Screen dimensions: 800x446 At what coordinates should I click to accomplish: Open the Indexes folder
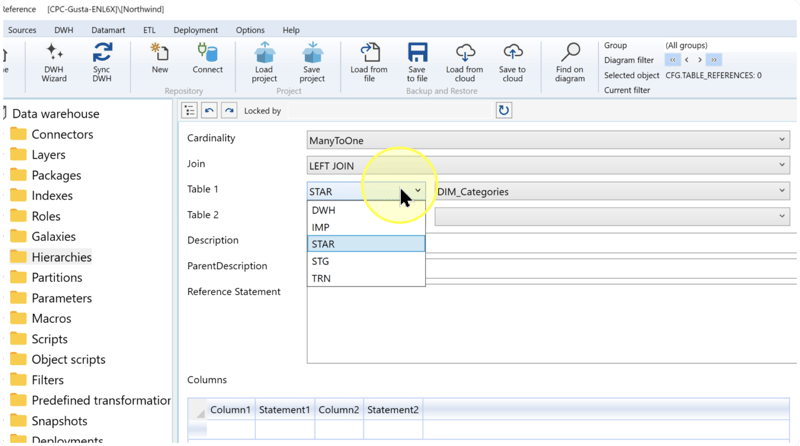tap(52, 195)
